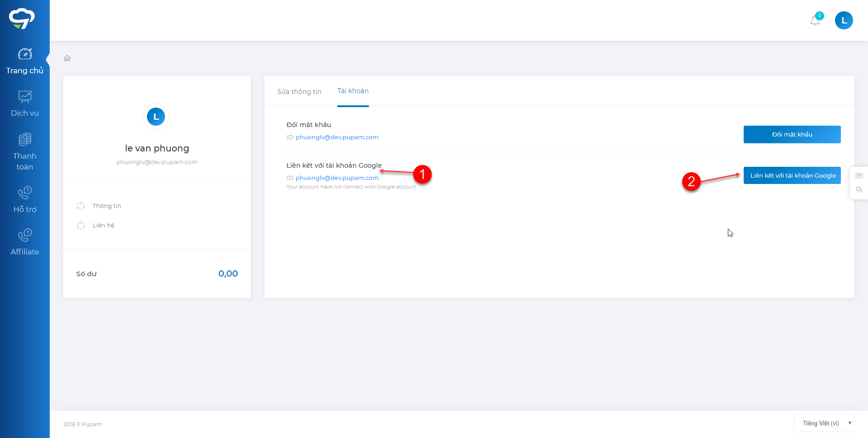Click the profile avatar in the user card
The image size is (868, 438).
156,117
